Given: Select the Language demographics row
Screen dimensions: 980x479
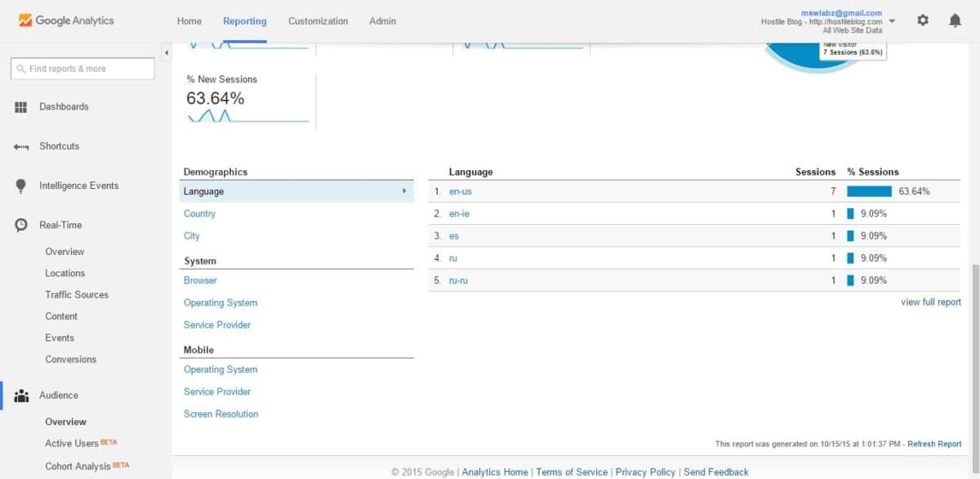Looking at the screenshot, I should coord(296,191).
